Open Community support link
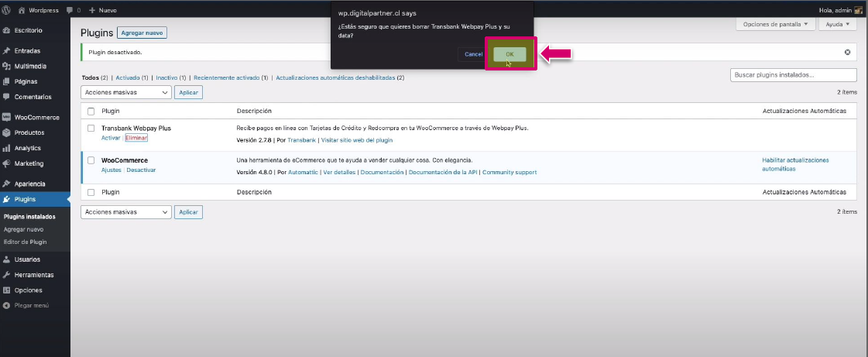The width and height of the screenshot is (868, 357). [x=509, y=172]
